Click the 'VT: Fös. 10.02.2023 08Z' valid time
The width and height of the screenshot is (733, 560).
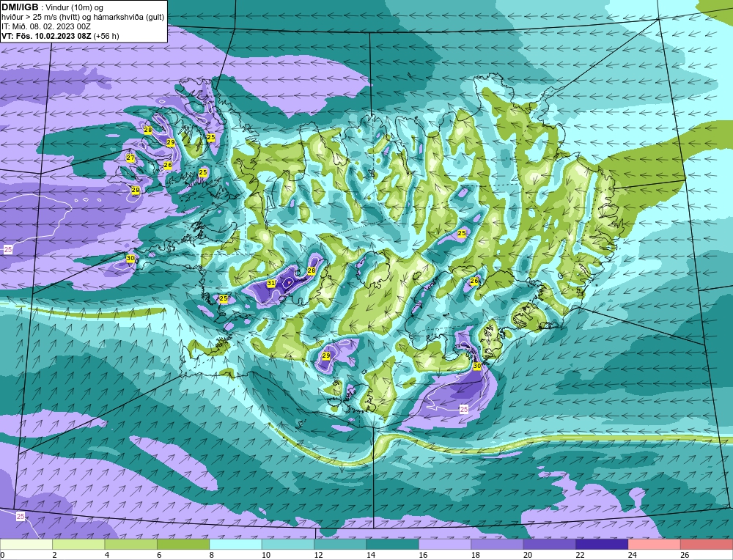tap(46, 35)
